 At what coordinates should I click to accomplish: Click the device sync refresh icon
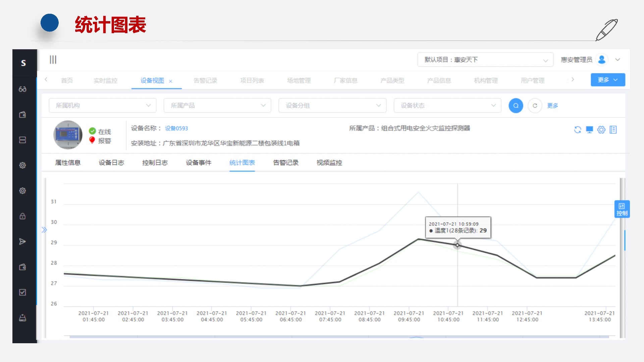tap(577, 130)
